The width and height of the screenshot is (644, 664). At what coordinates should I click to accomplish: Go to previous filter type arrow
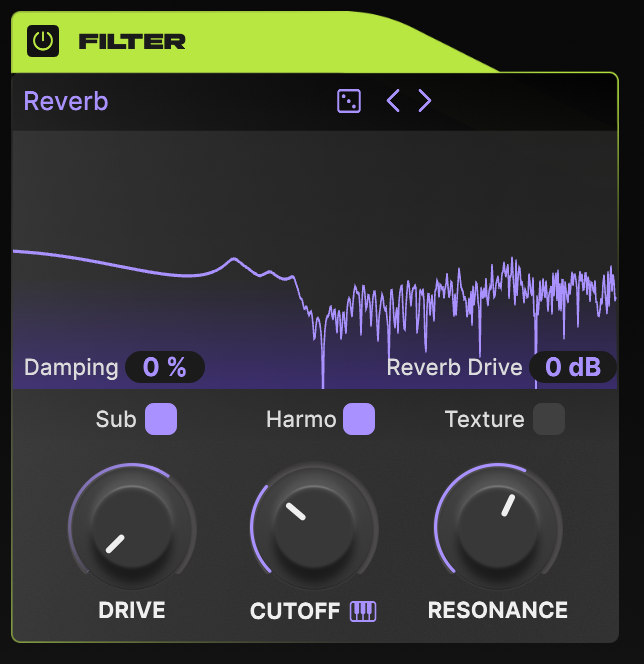point(393,101)
